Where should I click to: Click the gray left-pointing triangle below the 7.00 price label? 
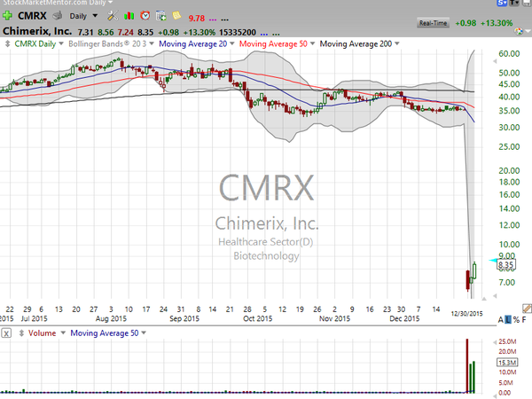click(495, 296)
